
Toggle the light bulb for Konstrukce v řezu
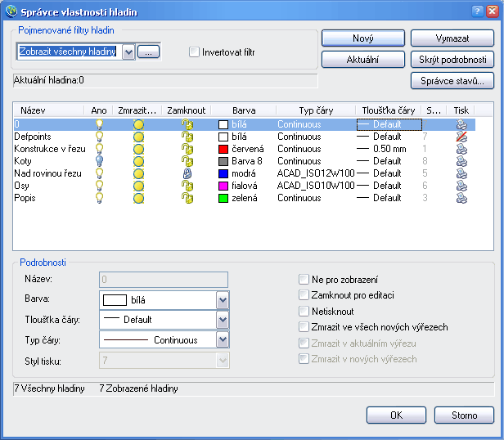[100, 149]
